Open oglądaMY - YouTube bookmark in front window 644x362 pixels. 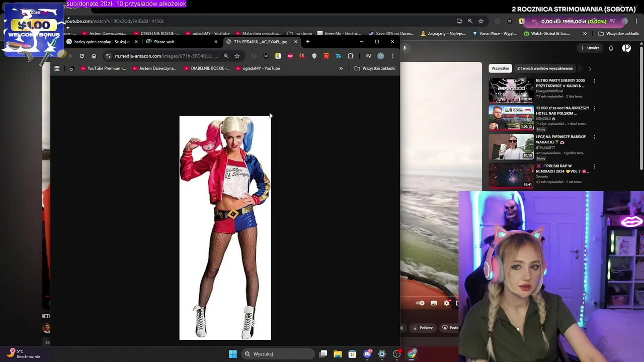click(x=258, y=68)
